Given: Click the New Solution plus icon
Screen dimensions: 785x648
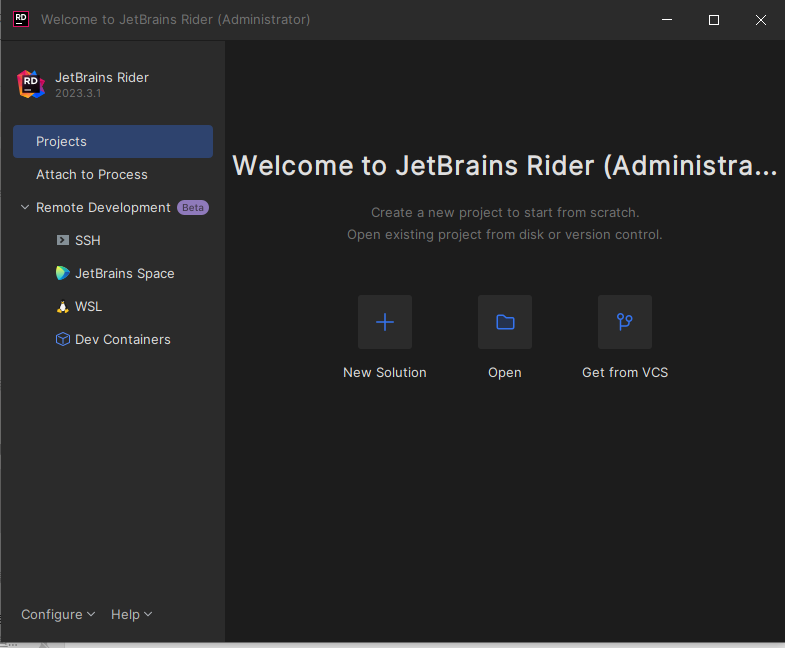Looking at the screenshot, I should 384,322.
